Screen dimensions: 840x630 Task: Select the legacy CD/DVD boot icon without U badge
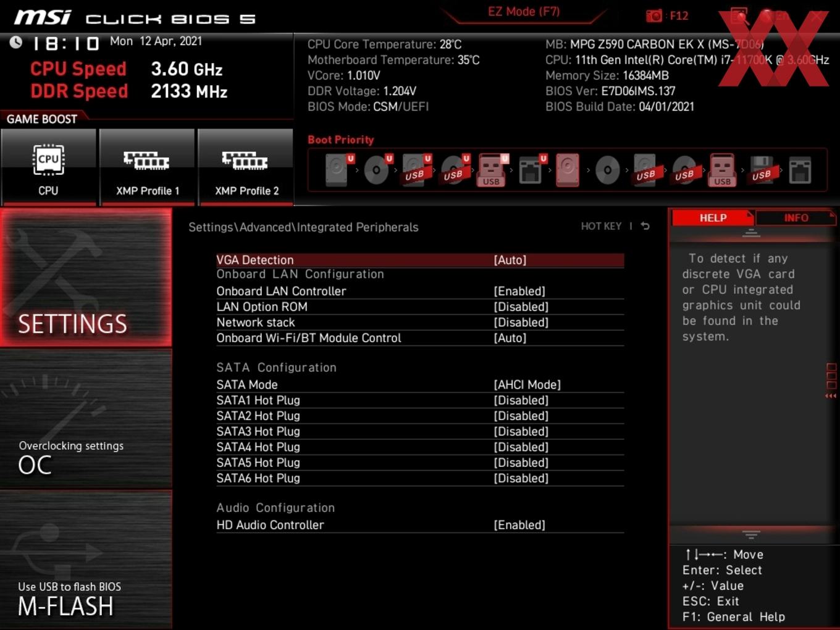(607, 170)
